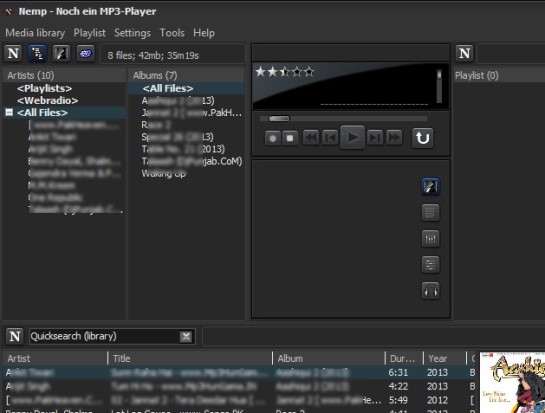Open the Media library menu
545x413 pixels.
35,33
